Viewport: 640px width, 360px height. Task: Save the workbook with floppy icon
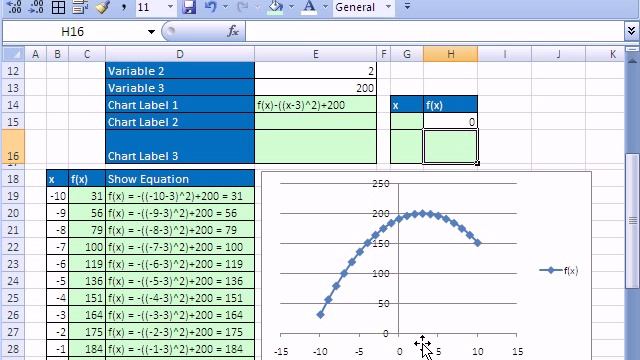pos(189,7)
